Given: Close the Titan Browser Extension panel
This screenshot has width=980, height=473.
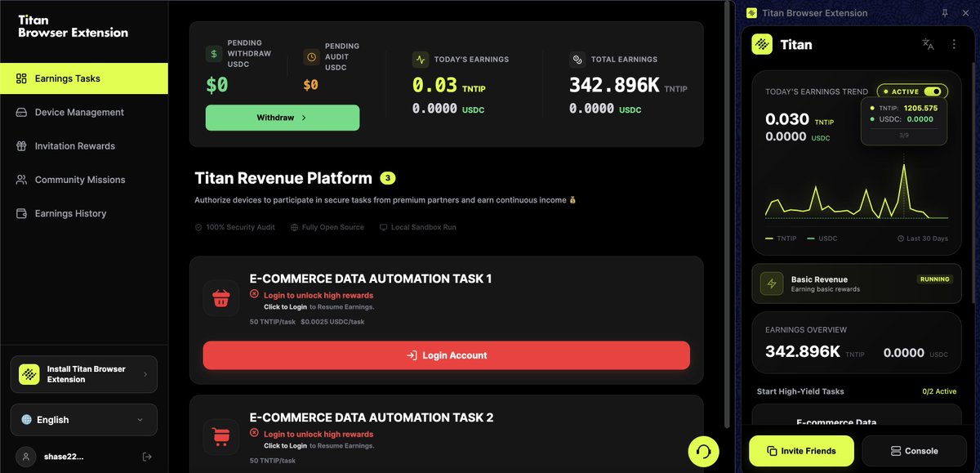Looking at the screenshot, I should click(x=966, y=13).
